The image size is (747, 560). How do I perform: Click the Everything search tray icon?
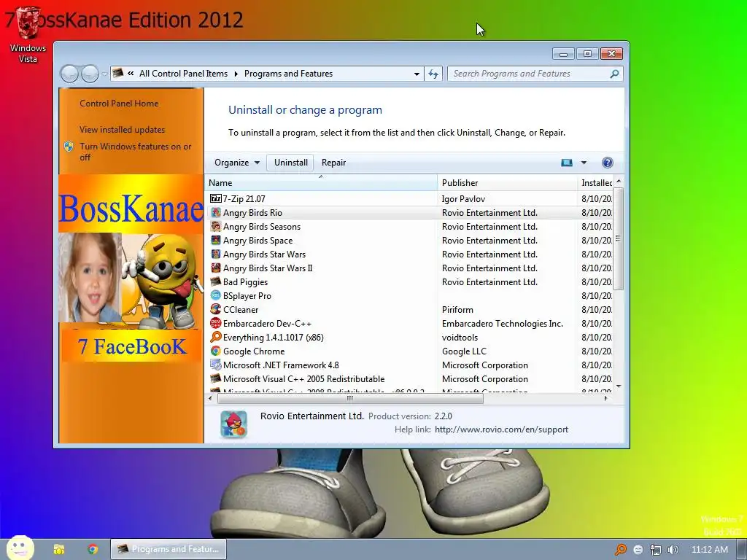pos(621,550)
